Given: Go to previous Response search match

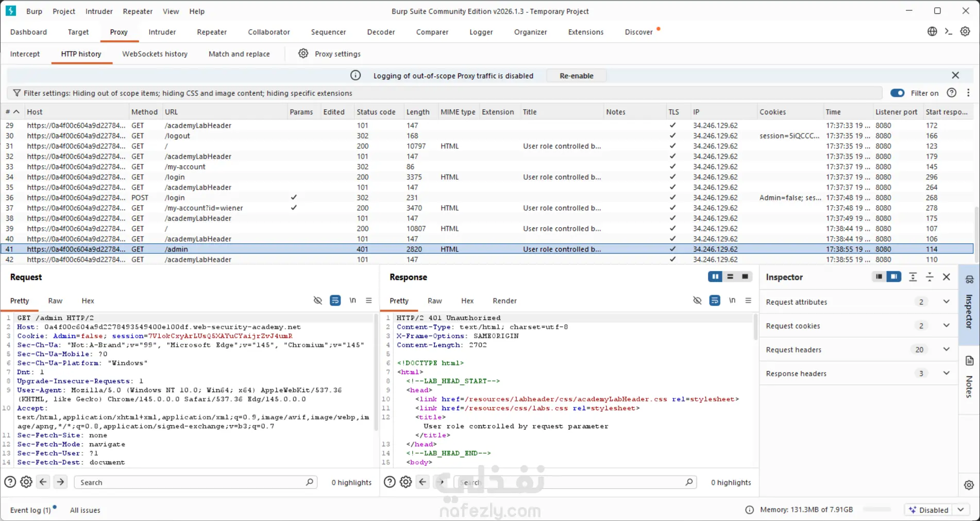Looking at the screenshot, I should point(423,482).
